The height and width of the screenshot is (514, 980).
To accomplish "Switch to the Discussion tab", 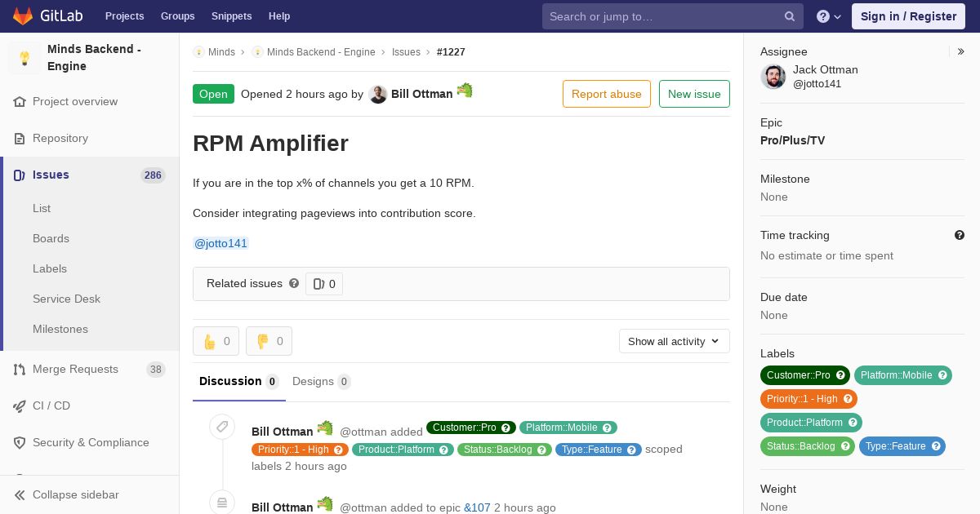I will point(239,382).
